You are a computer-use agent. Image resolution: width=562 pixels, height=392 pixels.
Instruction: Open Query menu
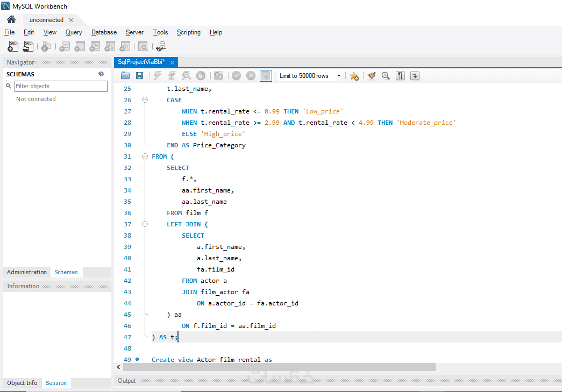tap(74, 32)
